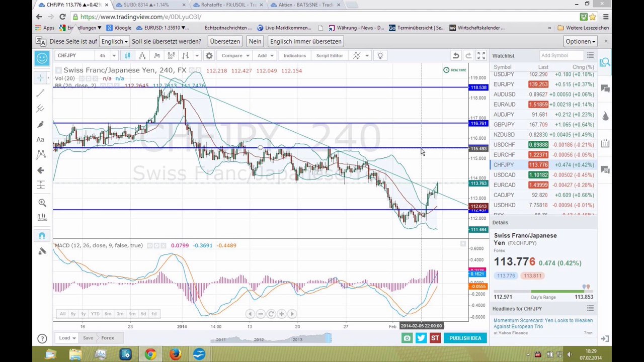Undo the last chart action

pos(456,55)
